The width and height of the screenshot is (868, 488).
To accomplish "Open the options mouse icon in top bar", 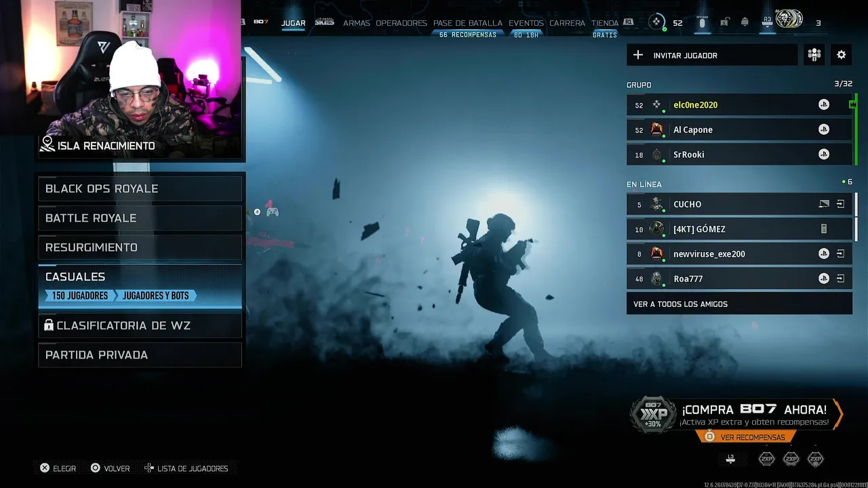I will click(702, 22).
